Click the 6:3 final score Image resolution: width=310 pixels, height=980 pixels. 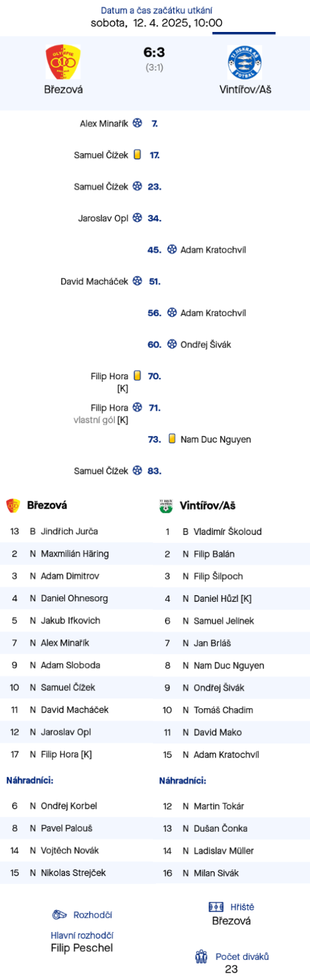coord(154,53)
